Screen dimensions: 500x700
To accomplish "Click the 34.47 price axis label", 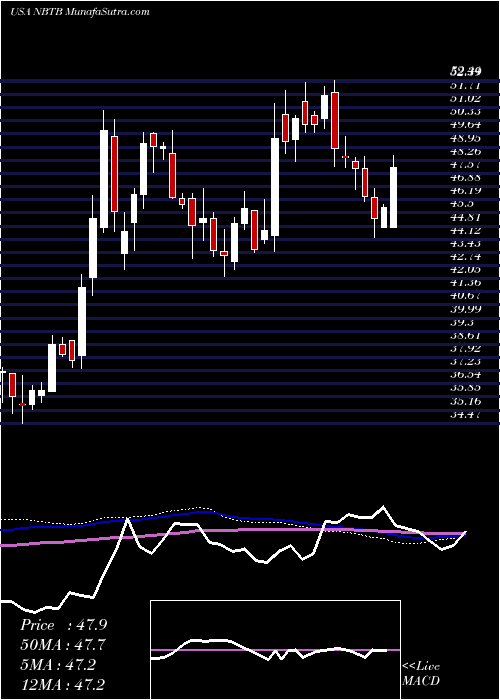I will point(465,414).
